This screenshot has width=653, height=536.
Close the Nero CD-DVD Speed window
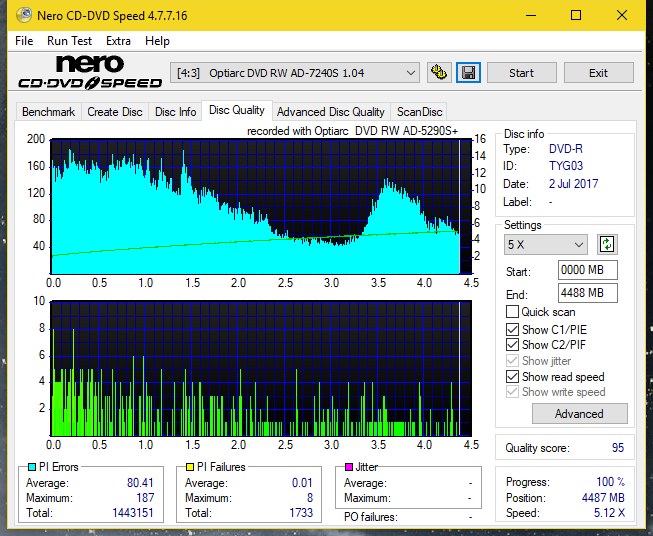tap(622, 15)
